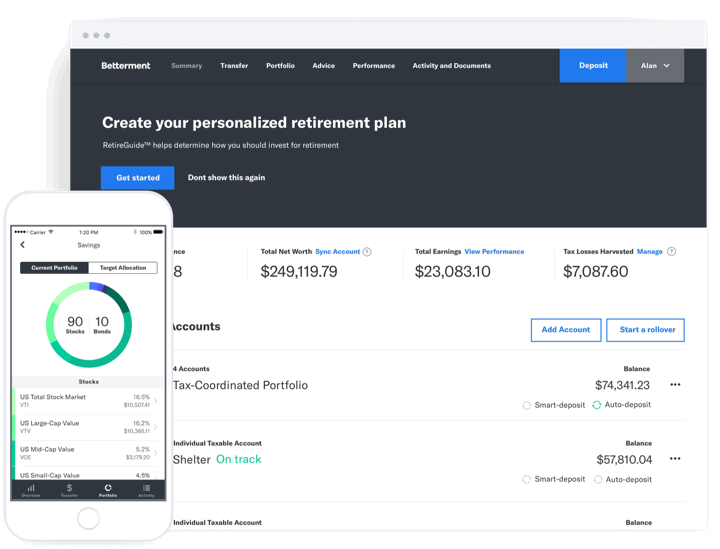Click the 90 Stocks figure in donut
Viewport: 720px width, 549px height.
coord(75,324)
